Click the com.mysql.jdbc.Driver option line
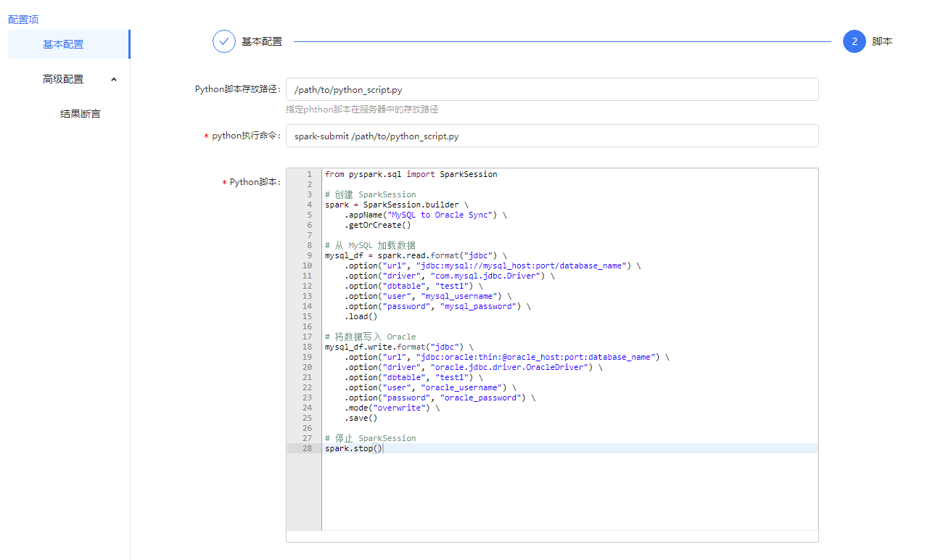 coord(450,276)
